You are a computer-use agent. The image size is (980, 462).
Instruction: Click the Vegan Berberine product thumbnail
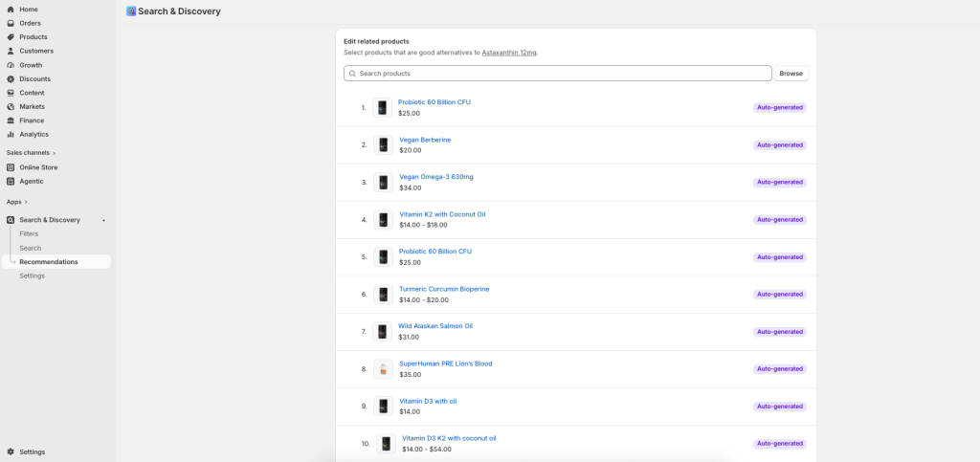pyautogui.click(x=383, y=144)
